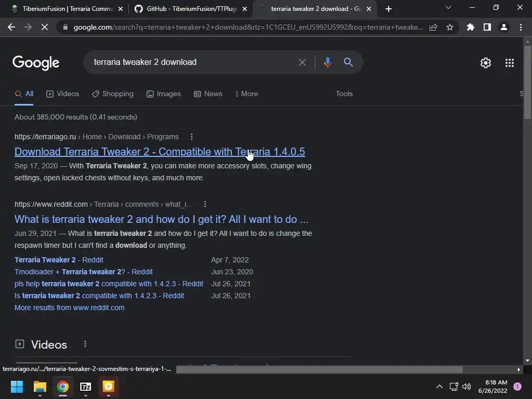Image resolution: width=532 pixels, height=399 pixels.
Task: Open options menu for reddit.com result
Action: [205, 204]
